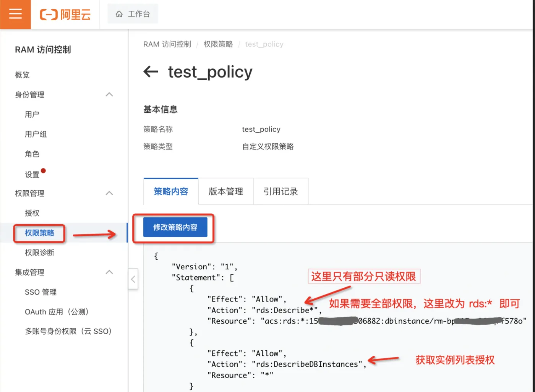
Task: Click the "Statement": [ line
Action: (203, 278)
